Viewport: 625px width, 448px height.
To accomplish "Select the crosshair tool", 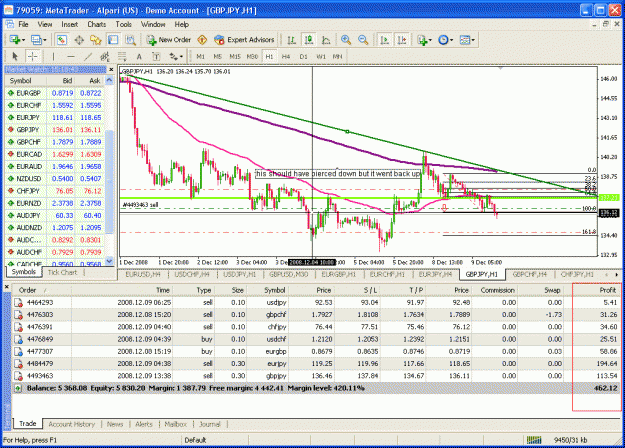I will 33,57.
